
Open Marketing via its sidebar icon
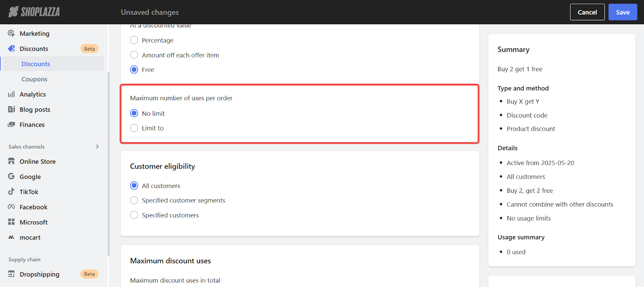pyautogui.click(x=11, y=33)
